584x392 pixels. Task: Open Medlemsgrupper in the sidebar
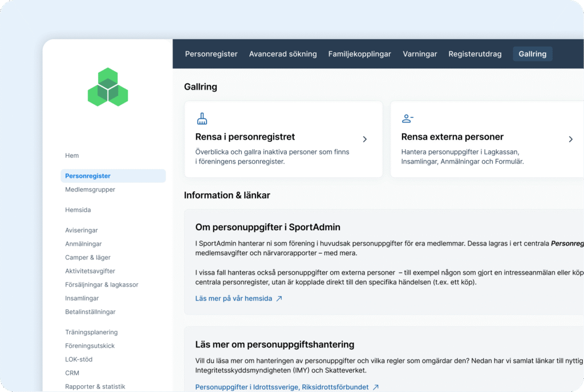pyautogui.click(x=90, y=190)
